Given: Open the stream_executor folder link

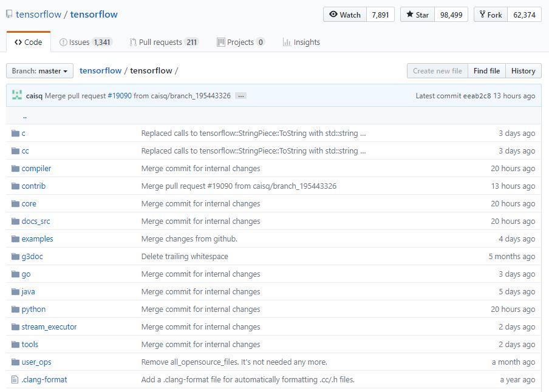Looking at the screenshot, I should 49,327.
